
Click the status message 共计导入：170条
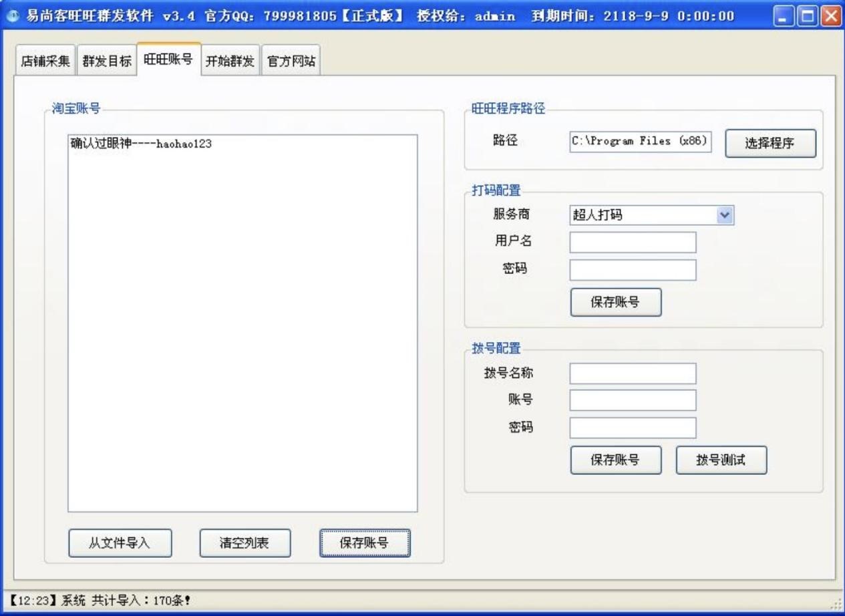(x=141, y=601)
